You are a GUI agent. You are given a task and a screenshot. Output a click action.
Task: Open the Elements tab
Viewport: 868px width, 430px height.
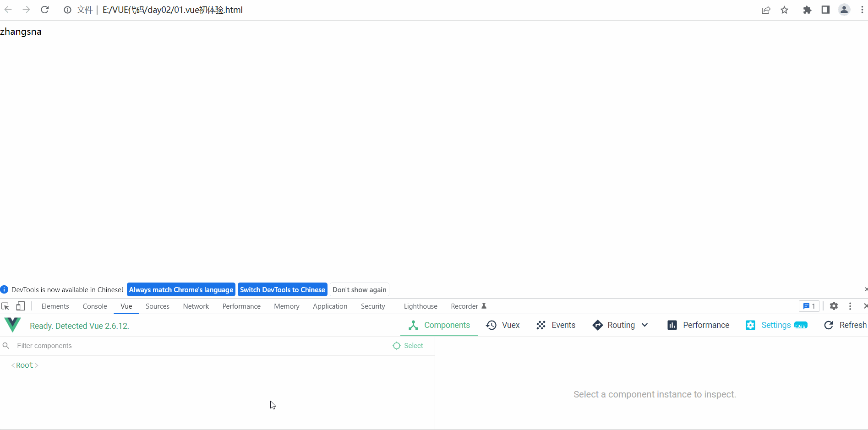point(55,306)
